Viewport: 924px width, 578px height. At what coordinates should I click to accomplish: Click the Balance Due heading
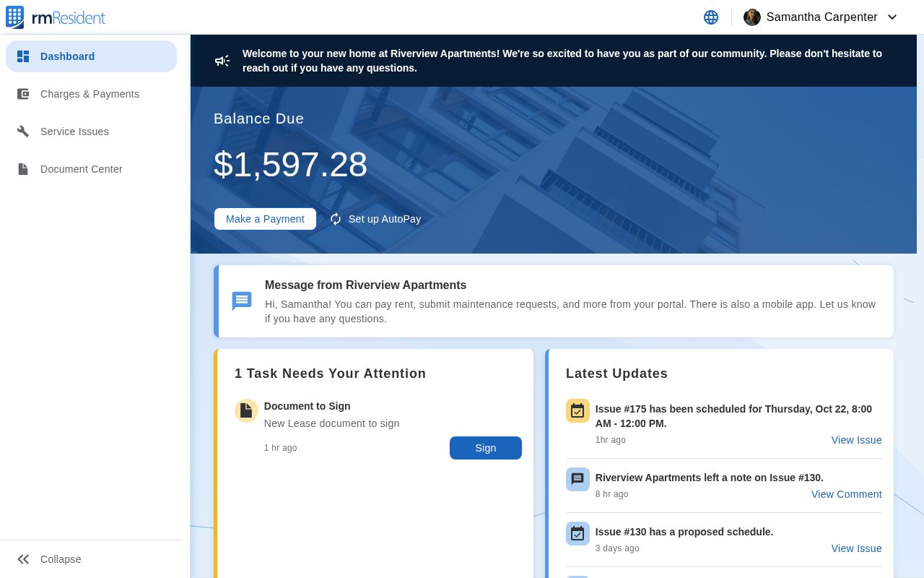click(258, 118)
